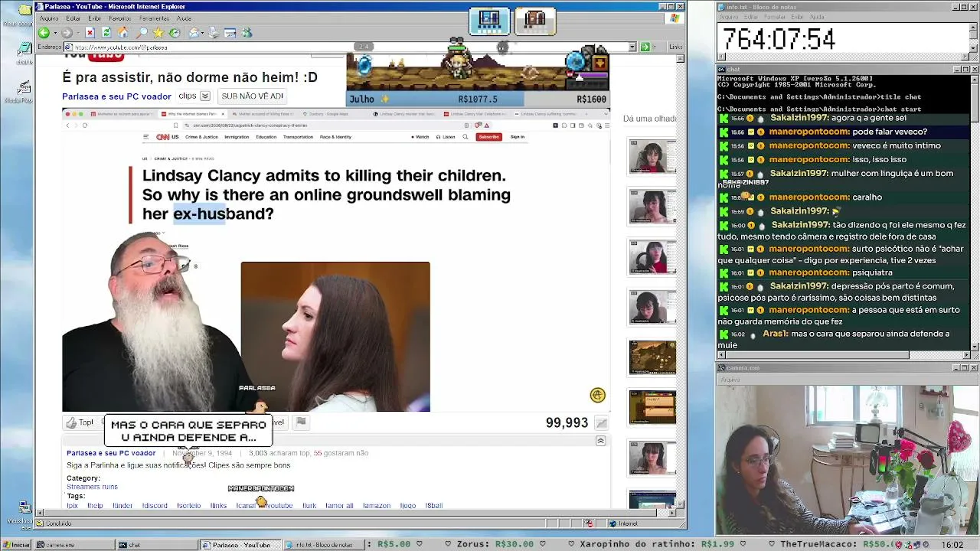Click the SUB NÃO VÊ AD! button
Viewport: 980px width, 551px height.
(x=252, y=96)
